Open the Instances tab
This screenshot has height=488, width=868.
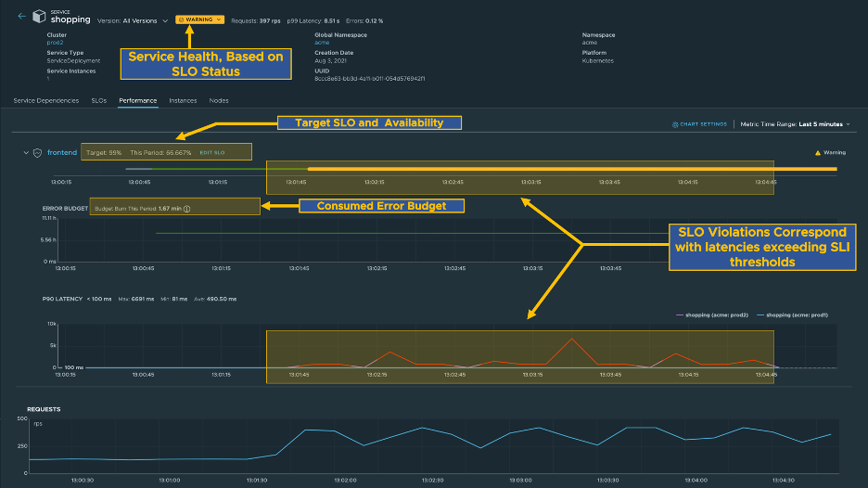(183, 100)
